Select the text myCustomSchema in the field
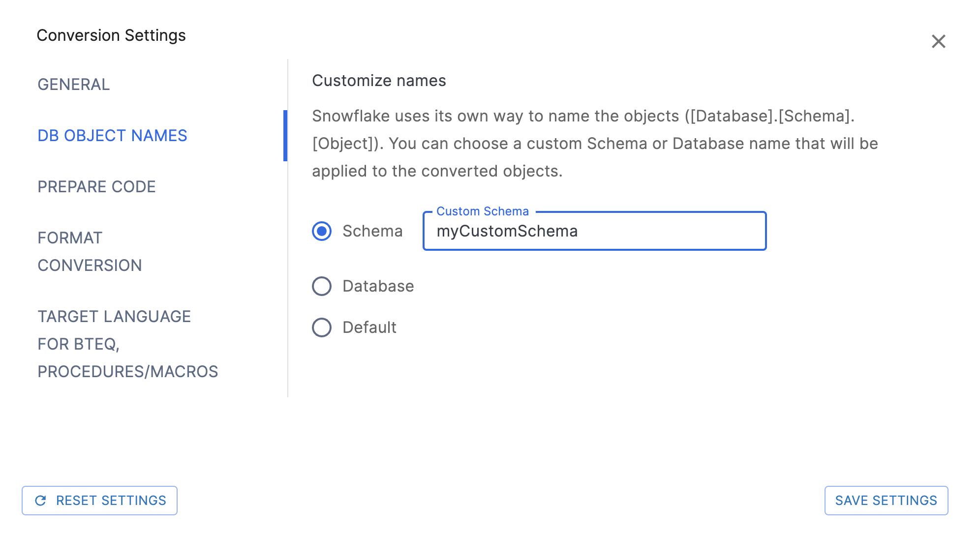980x534 pixels. [508, 231]
